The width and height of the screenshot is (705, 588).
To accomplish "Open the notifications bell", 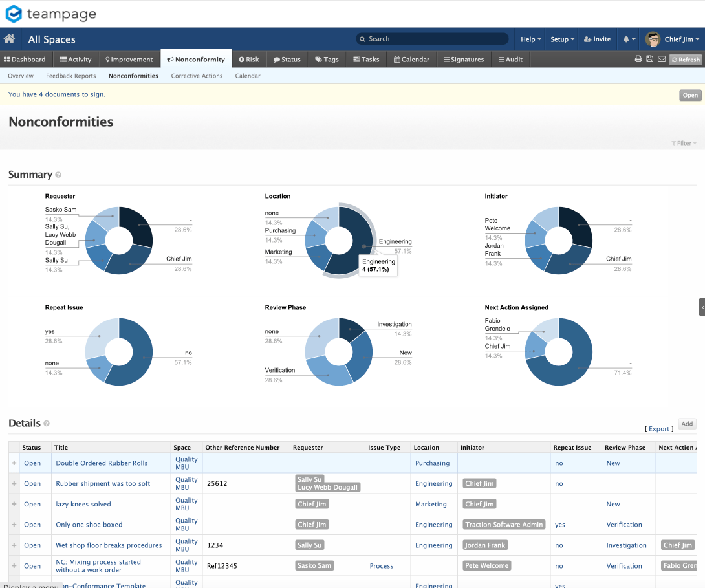I will point(626,39).
